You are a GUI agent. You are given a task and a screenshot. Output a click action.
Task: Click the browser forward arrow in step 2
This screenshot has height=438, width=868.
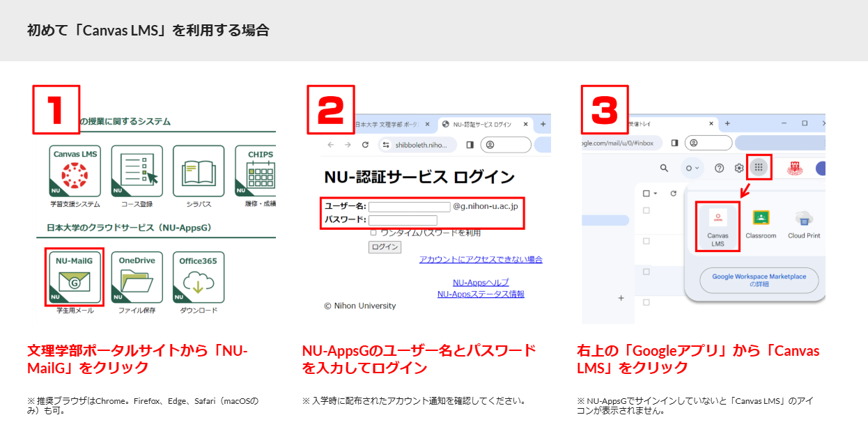pyautogui.click(x=348, y=145)
